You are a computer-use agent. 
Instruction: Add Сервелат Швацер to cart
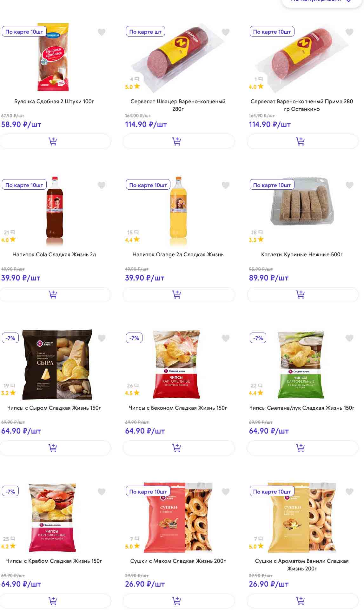point(176,141)
